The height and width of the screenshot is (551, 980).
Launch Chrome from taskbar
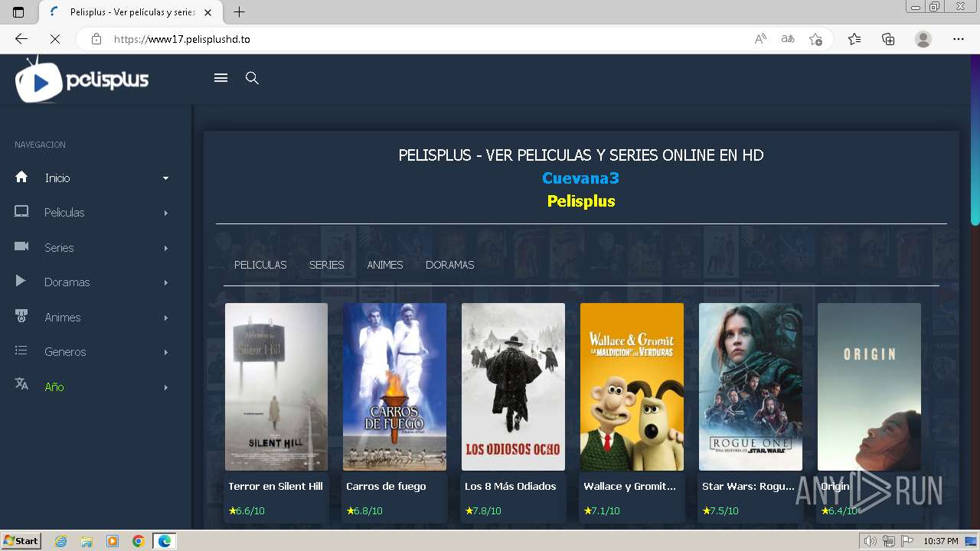(138, 541)
